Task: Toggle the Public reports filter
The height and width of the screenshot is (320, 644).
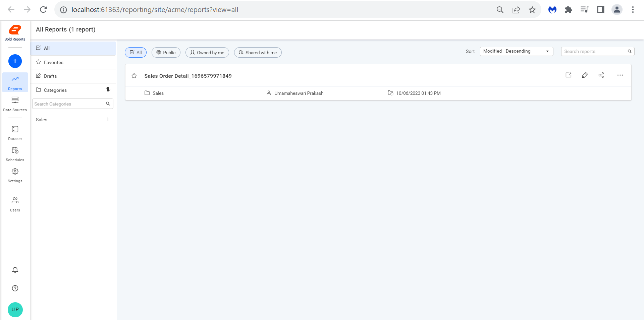Action: (166, 52)
